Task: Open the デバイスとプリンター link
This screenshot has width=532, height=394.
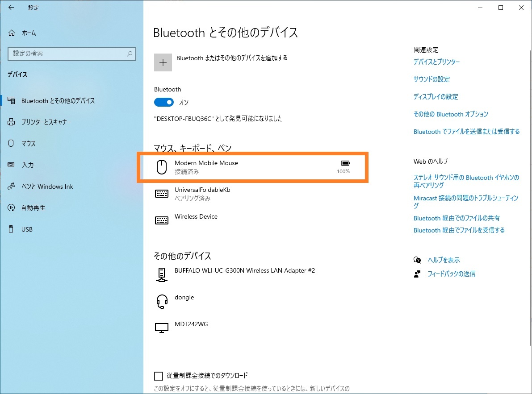Action: (436, 62)
